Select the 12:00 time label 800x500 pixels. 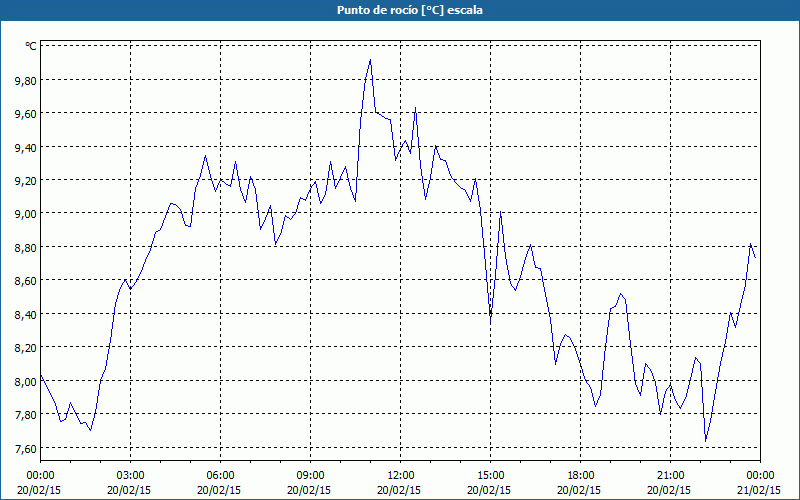[x=401, y=475]
